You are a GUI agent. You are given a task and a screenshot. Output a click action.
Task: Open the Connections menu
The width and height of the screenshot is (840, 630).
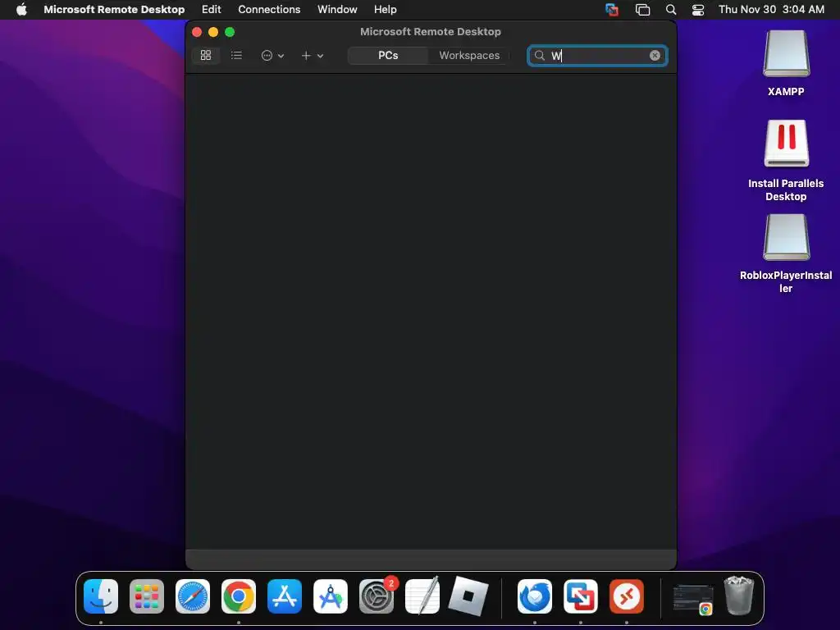269,10
